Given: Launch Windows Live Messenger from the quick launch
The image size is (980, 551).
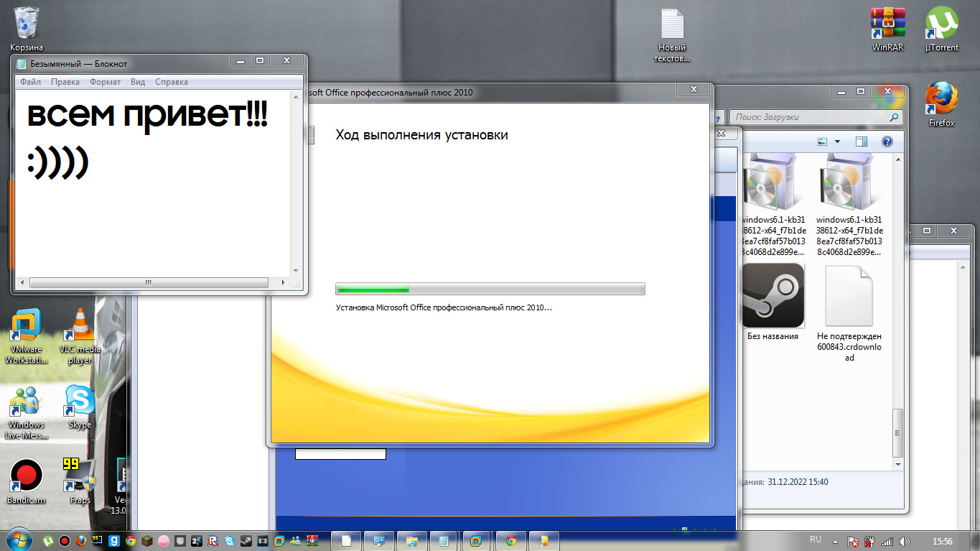Looking at the screenshot, I should click(296, 540).
